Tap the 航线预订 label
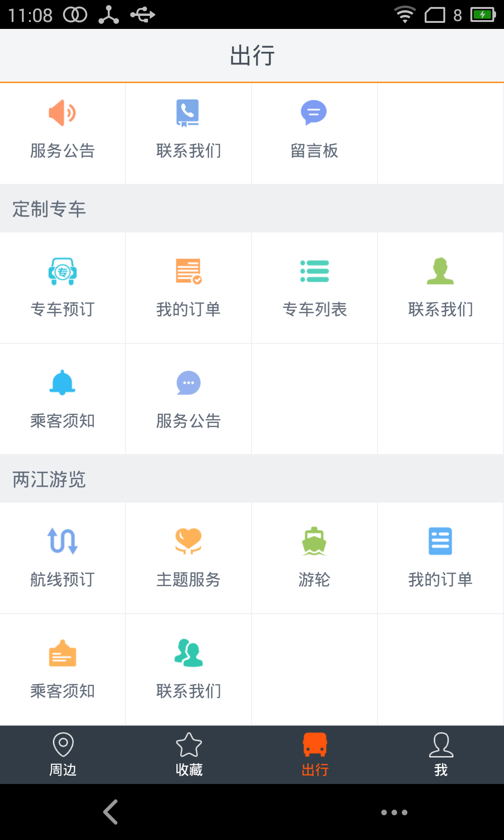 [63, 579]
